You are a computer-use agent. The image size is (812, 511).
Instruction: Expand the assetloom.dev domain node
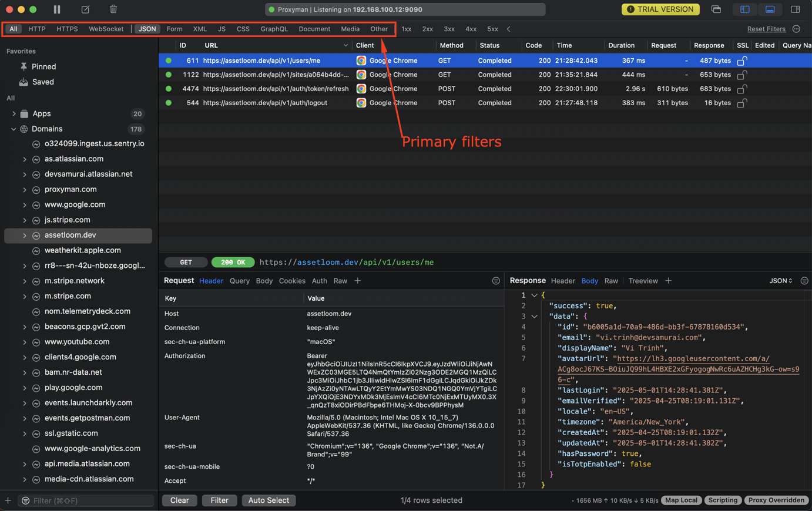click(x=25, y=236)
